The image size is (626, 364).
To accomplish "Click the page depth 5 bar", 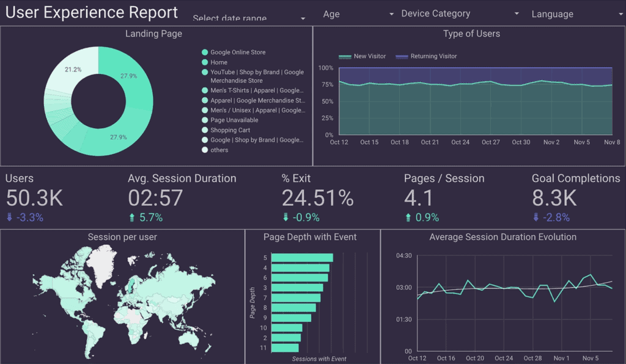I will tap(302, 258).
